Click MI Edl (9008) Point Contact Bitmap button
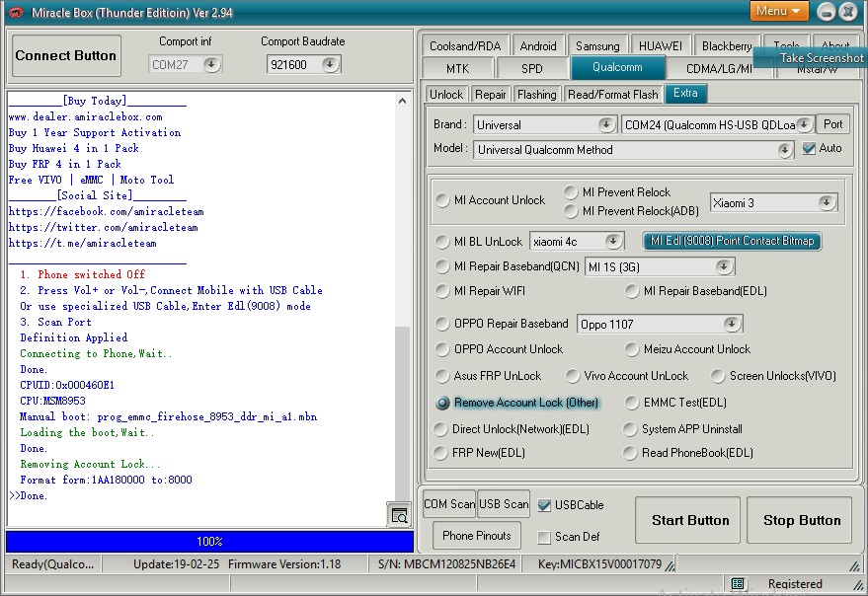This screenshot has height=596, width=868. (732, 241)
